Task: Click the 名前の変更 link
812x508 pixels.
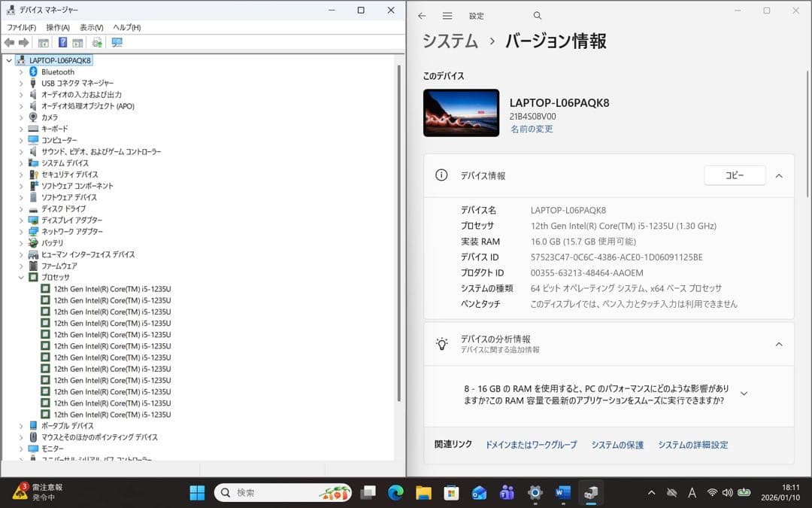Action: pos(532,129)
